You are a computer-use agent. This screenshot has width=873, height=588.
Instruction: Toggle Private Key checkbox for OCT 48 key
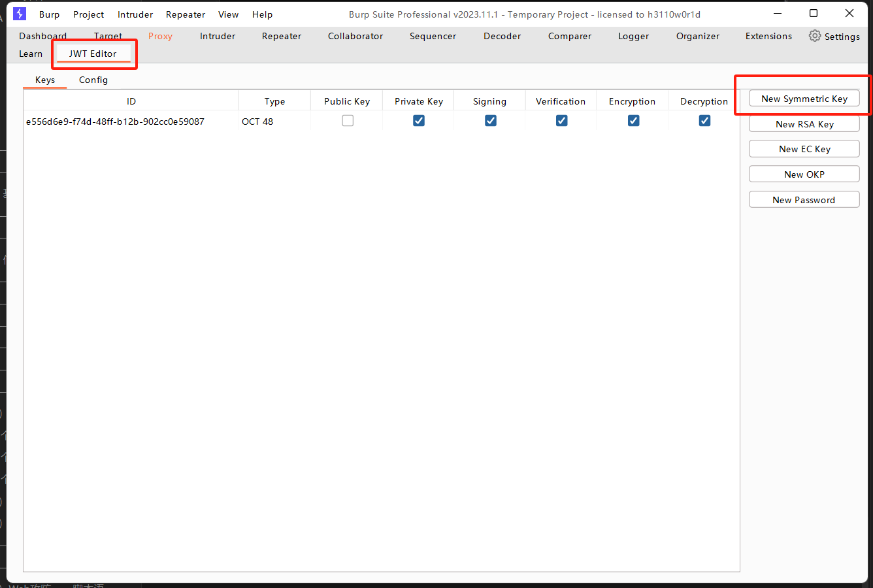click(x=419, y=121)
